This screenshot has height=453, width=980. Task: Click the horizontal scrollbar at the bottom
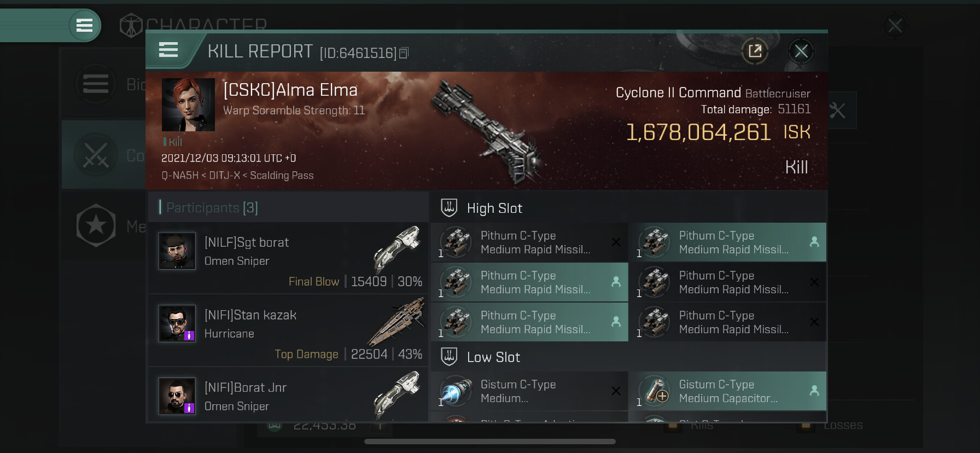tap(490, 442)
